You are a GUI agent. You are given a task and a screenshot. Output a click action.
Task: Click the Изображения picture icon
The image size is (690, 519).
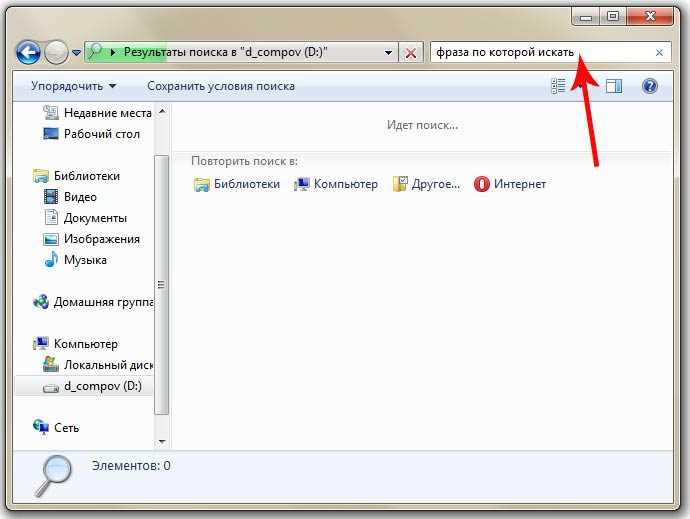point(51,239)
